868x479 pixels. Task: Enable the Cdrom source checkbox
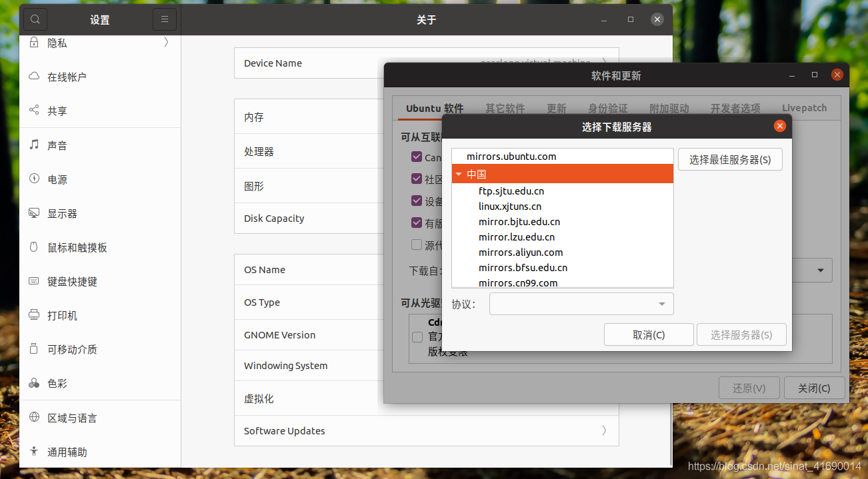point(417,337)
